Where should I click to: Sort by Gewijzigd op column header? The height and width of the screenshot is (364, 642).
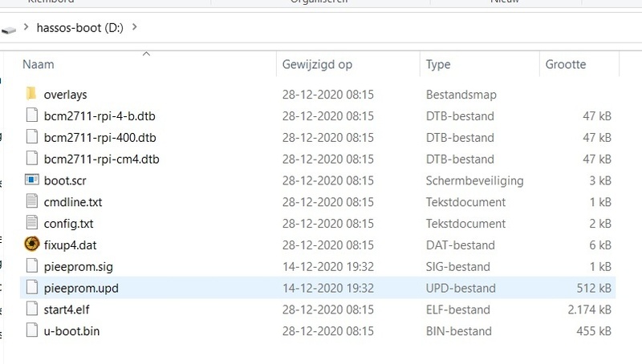tap(319, 64)
